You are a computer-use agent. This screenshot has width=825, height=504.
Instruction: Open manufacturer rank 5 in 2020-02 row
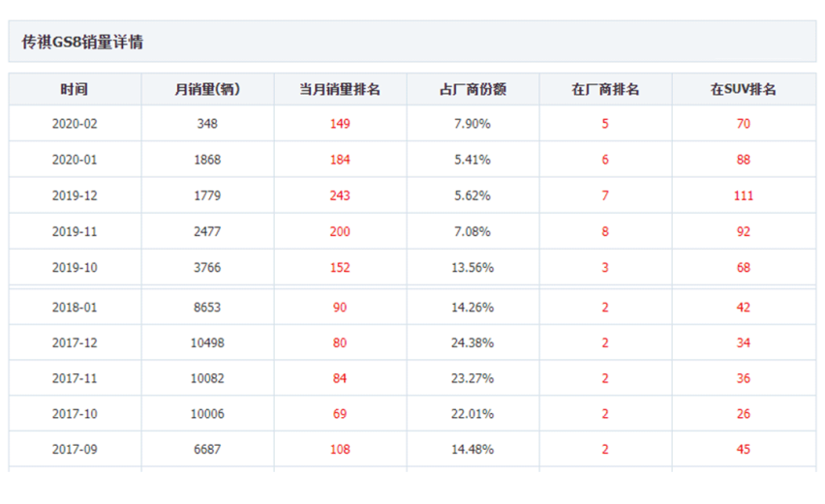click(605, 124)
